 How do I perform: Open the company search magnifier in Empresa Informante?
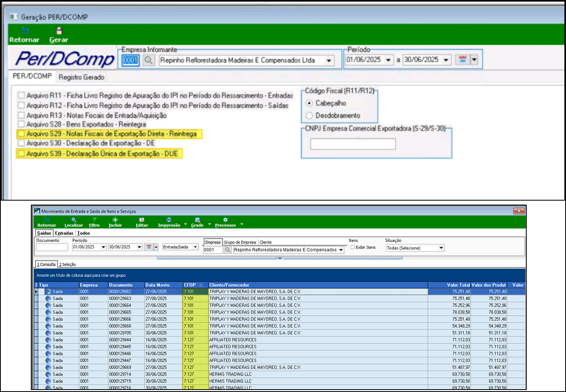point(149,60)
